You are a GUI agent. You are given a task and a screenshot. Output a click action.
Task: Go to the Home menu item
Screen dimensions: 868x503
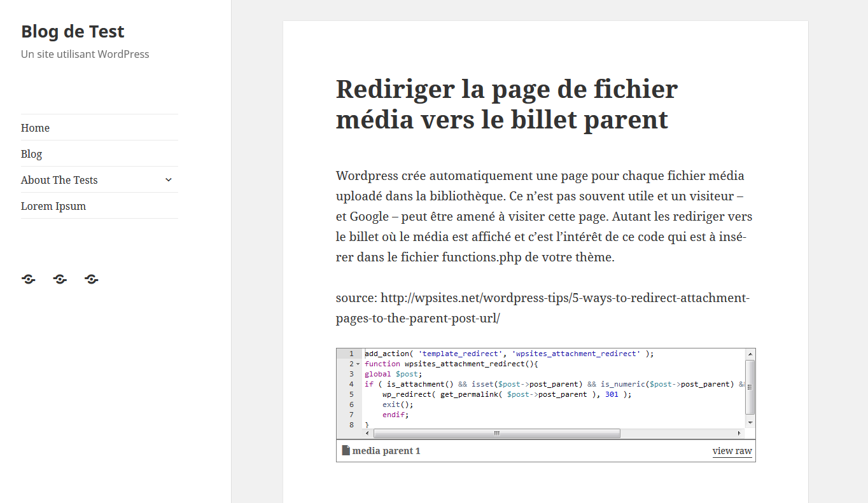(x=35, y=128)
